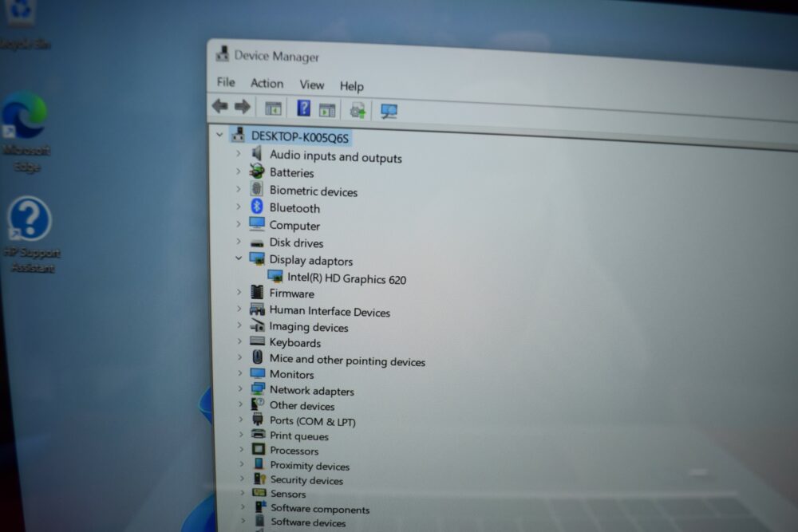Click the Mice and other pointing devices icon
The height and width of the screenshot is (532, 798).
coord(258,357)
